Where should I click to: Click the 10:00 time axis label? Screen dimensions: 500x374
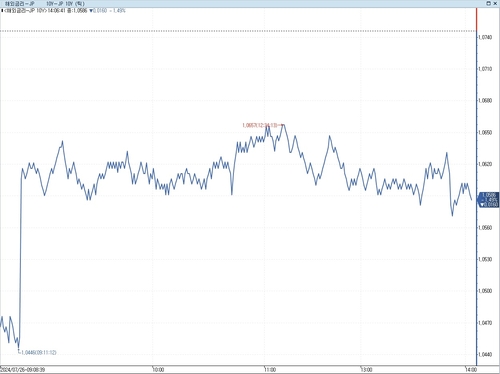158,370
